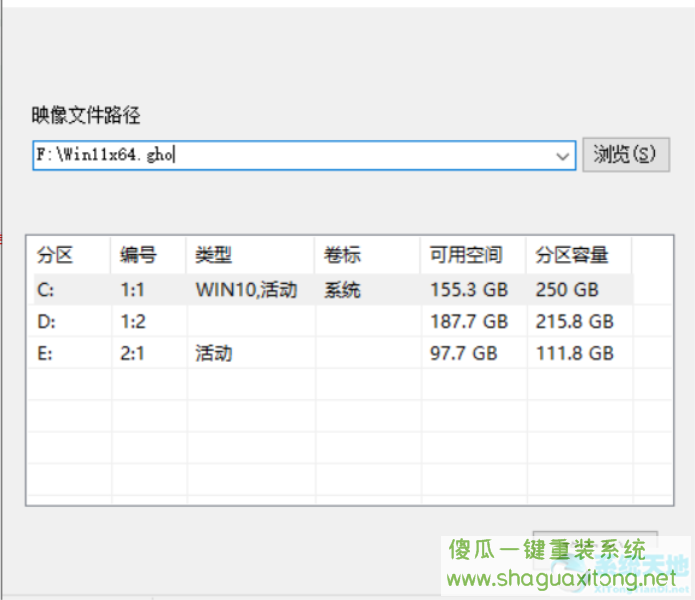The image size is (695, 600).
Task: Click the 分区容量 column header
Action: tap(579, 255)
